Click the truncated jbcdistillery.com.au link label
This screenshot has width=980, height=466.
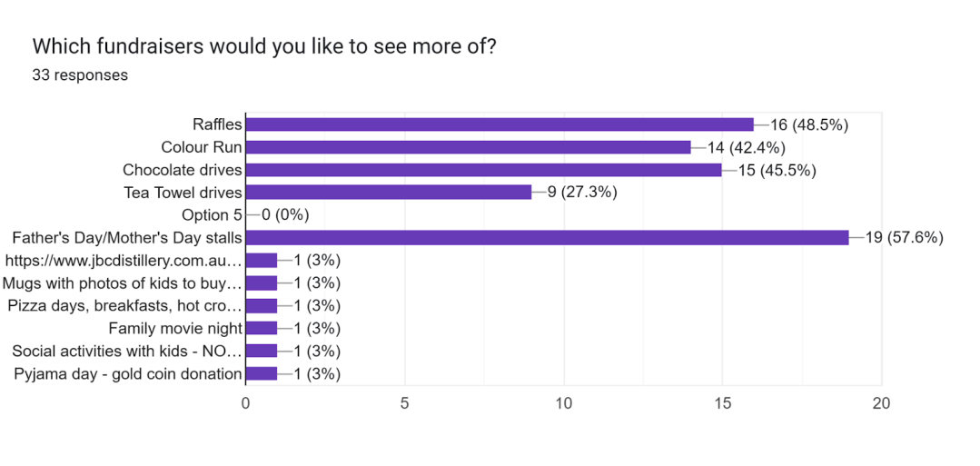(124, 261)
